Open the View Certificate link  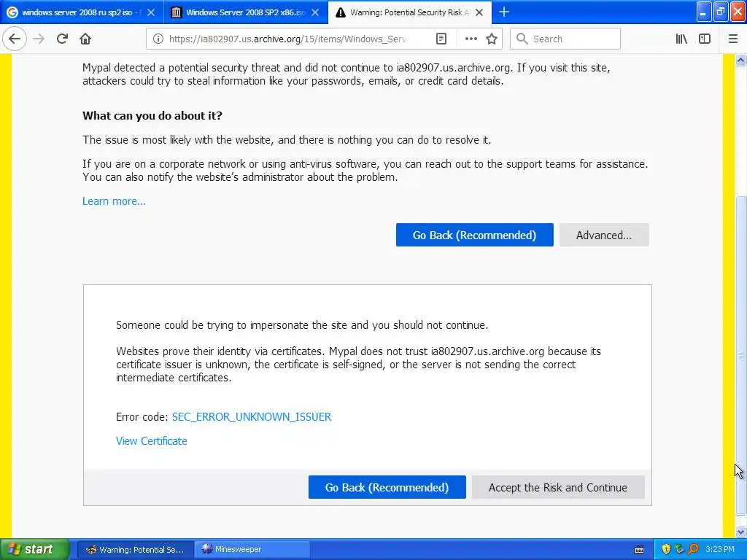coord(152,441)
